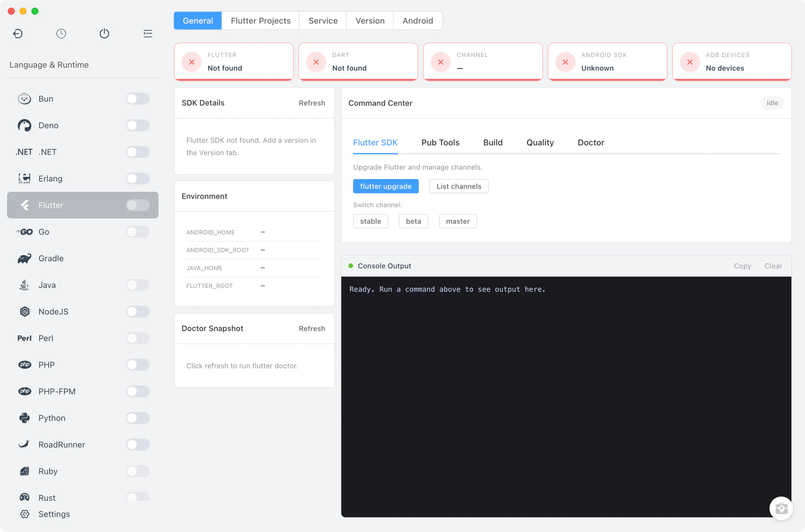Screen dimensions: 805x532
Task: Select the .NET icon in sidebar
Action: tap(24, 152)
